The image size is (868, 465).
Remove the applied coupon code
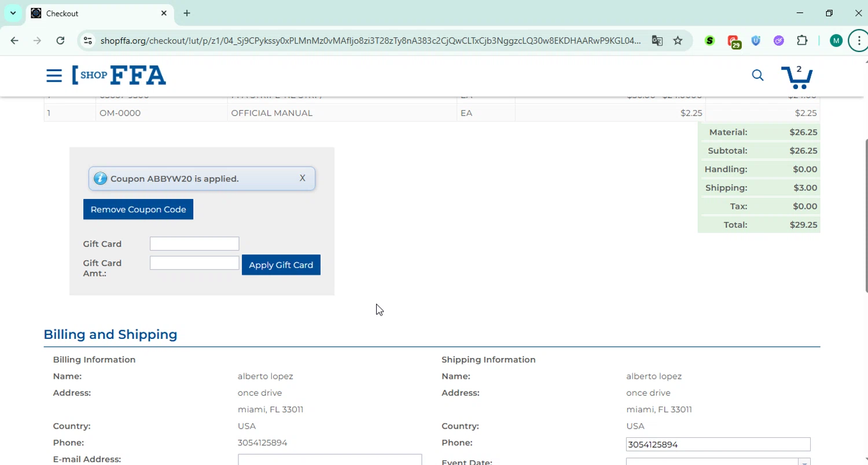coord(138,209)
